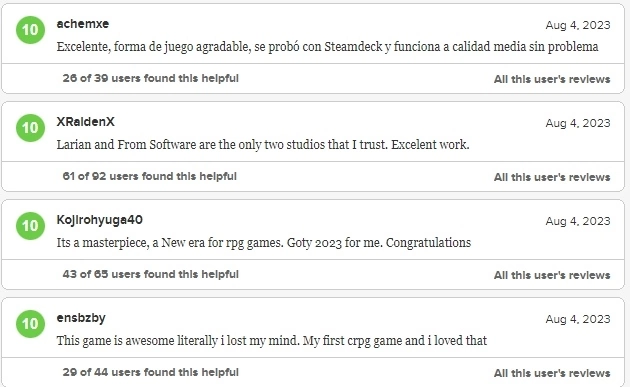Screen dimensions: 630x387
Task: View all of Kojirohyuga40's reviews
Action: coord(552,275)
